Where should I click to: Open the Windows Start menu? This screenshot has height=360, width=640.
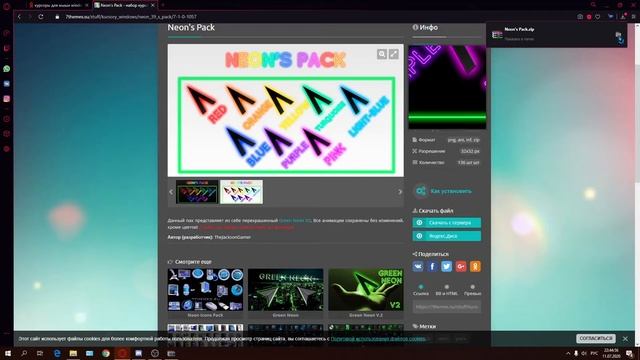7,353
